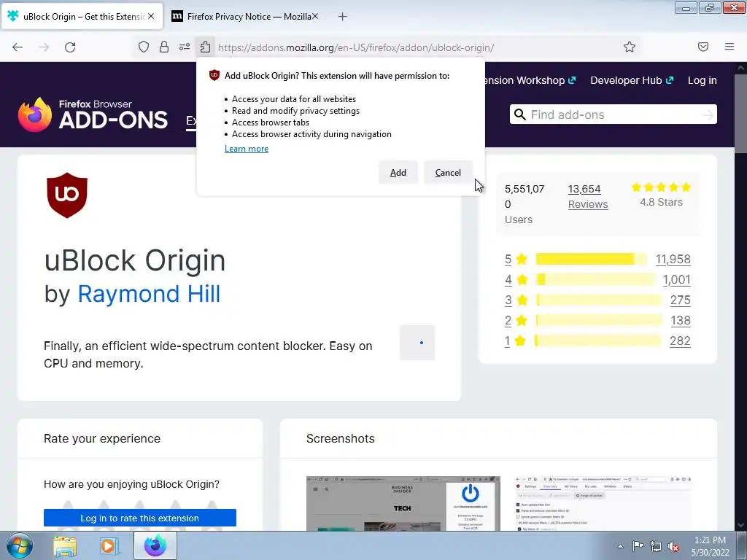
Task: Click the 1-star rating bar
Action: tap(598, 341)
